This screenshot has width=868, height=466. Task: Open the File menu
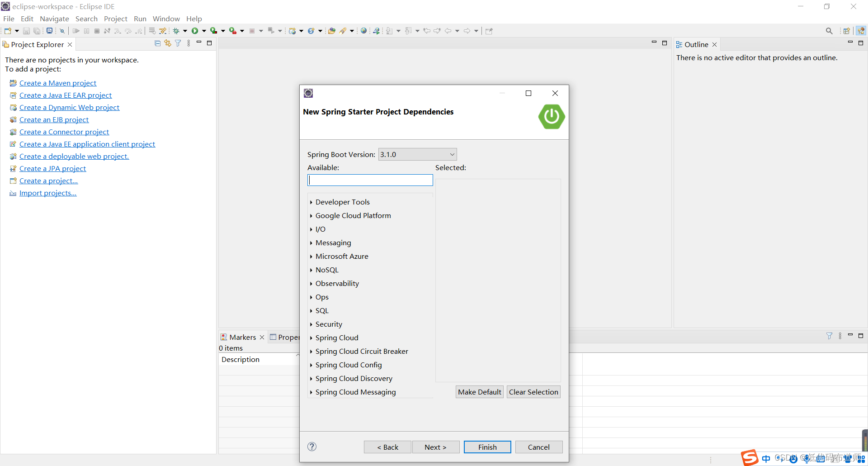click(x=9, y=19)
